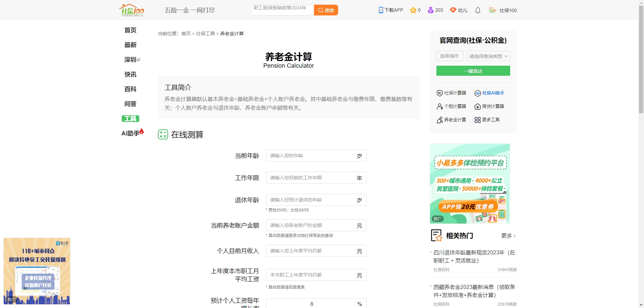Open the 房贷计算器 tool icon

[478, 106]
